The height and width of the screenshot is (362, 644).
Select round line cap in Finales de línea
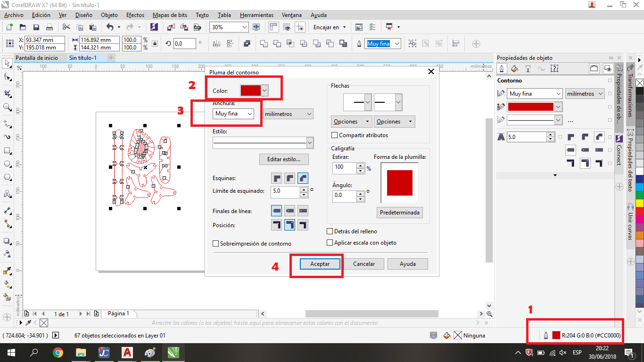click(x=289, y=210)
